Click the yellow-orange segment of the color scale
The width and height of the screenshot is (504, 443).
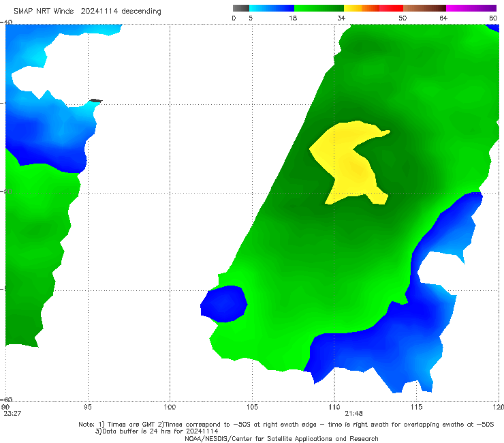[x=361, y=8]
